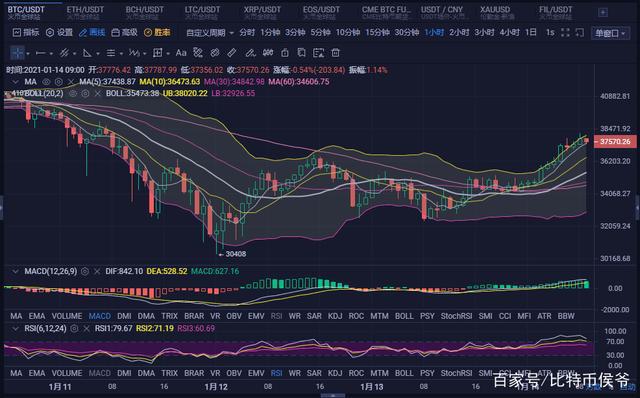Click the save chart image icon
Image resolution: width=640 pixels, height=398 pixels.
(318, 53)
